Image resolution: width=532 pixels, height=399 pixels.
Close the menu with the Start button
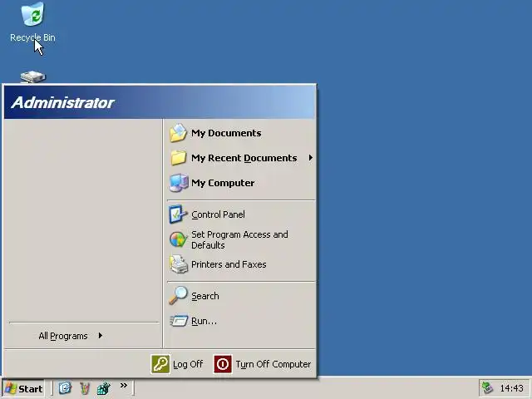tap(24, 388)
